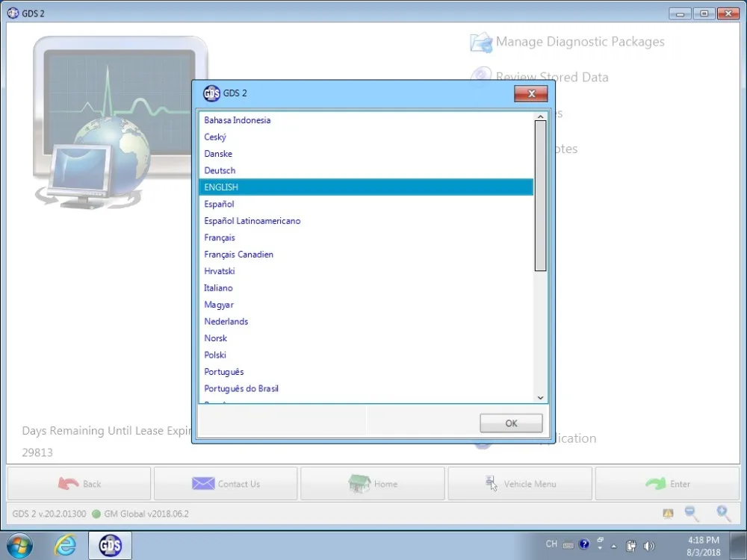Open the Windows Start menu
747x560 pixels.
coord(20,546)
